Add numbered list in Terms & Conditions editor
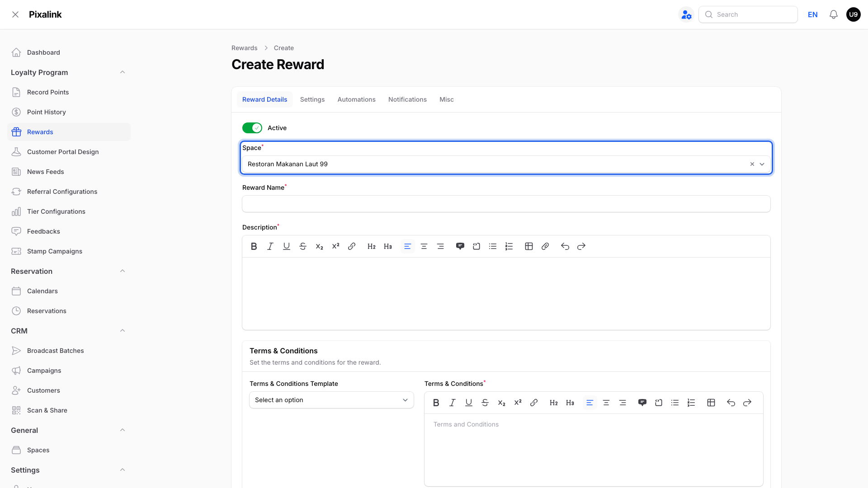The width and height of the screenshot is (868, 488). click(691, 403)
